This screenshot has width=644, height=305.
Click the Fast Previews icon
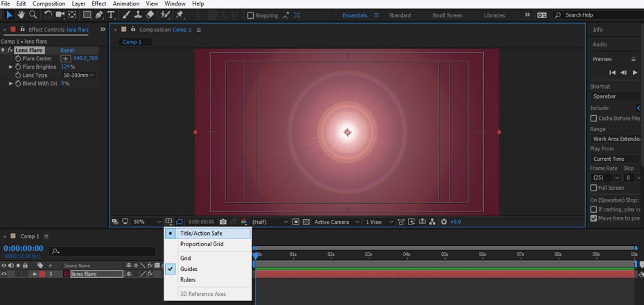[x=412, y=222]
